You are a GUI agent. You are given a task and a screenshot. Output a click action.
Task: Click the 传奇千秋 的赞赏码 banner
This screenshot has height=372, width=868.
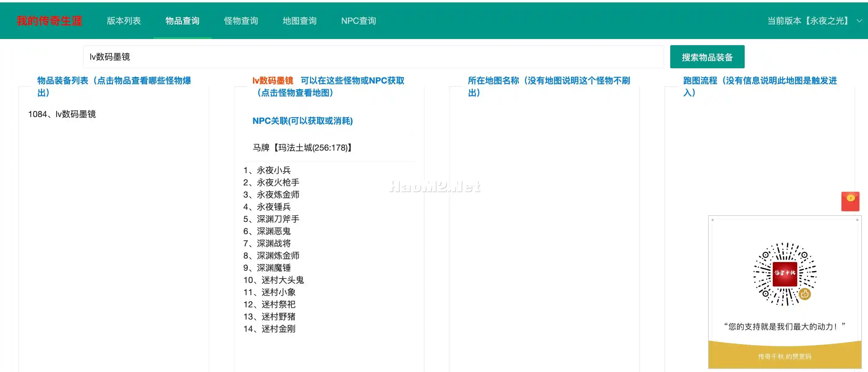(785, 356)
